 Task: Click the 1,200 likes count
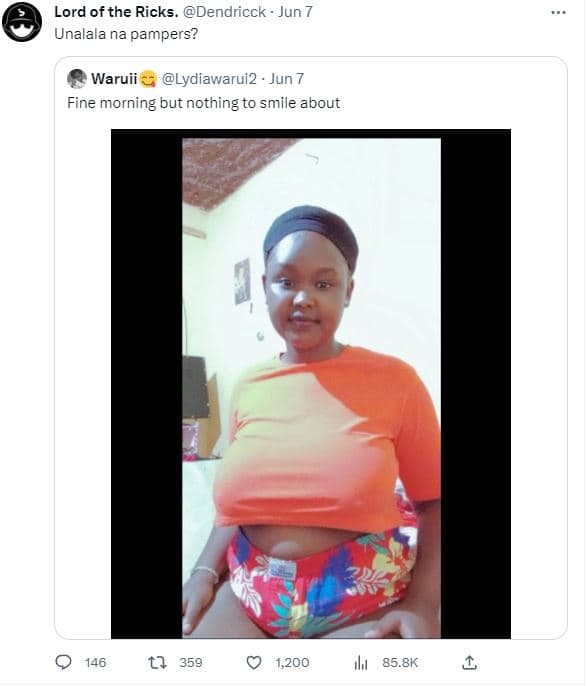(292, 663)
